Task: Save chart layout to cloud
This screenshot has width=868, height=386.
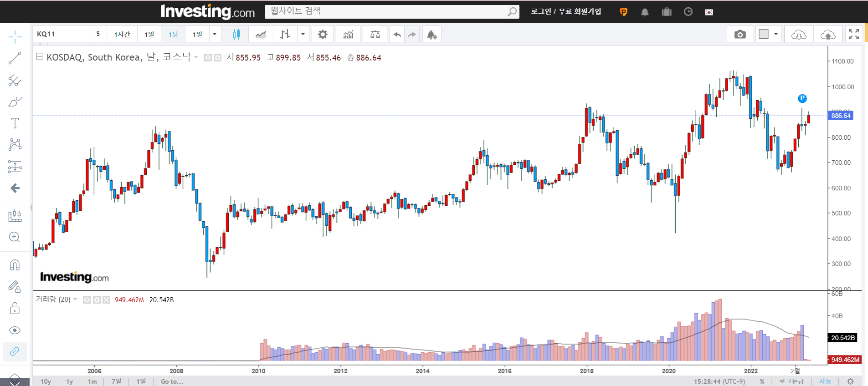Action: pos(828,34)
